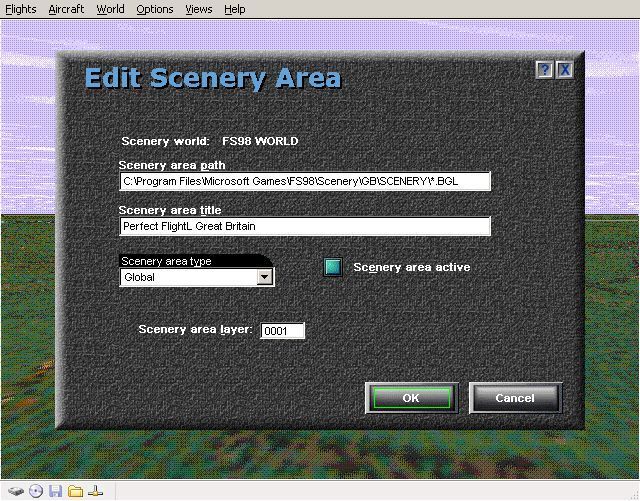Viewport: 640px width, 501px height.
Task: Open the Scenery area type dropdown arrow
Action: pyautogui.click(x=264, y=277)
